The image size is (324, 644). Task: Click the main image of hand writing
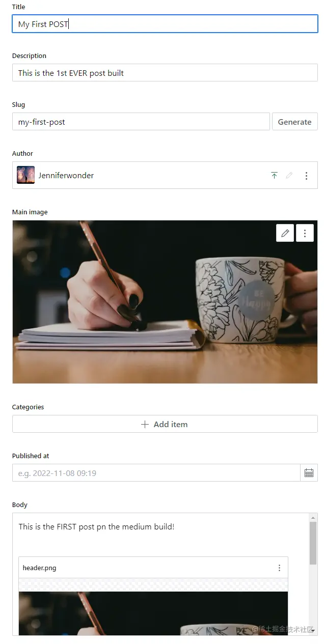165,302
